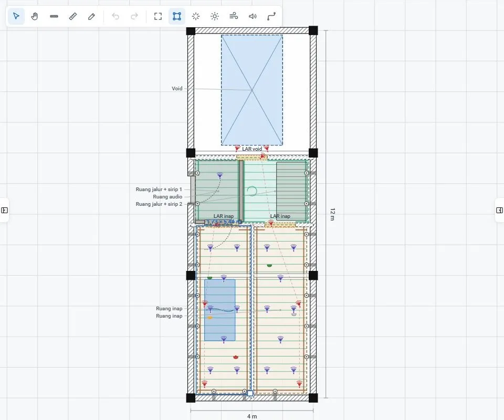Click the "12 m" dimension label

click(332, 214)
